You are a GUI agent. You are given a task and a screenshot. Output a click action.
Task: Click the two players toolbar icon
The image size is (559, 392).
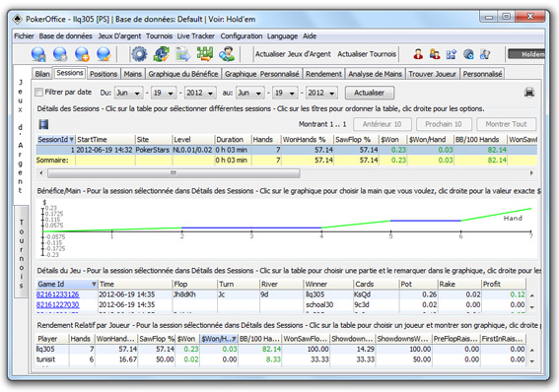tap(435, 54)
